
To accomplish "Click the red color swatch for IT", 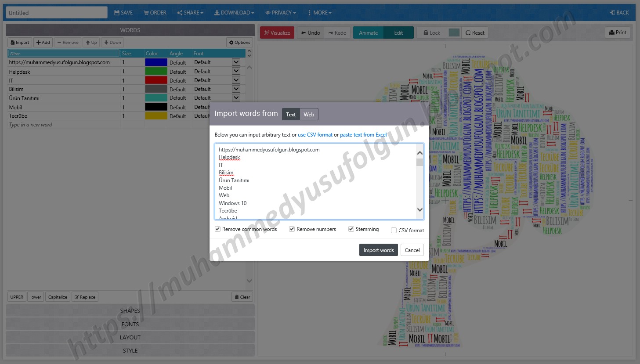I will pos(156,80).
